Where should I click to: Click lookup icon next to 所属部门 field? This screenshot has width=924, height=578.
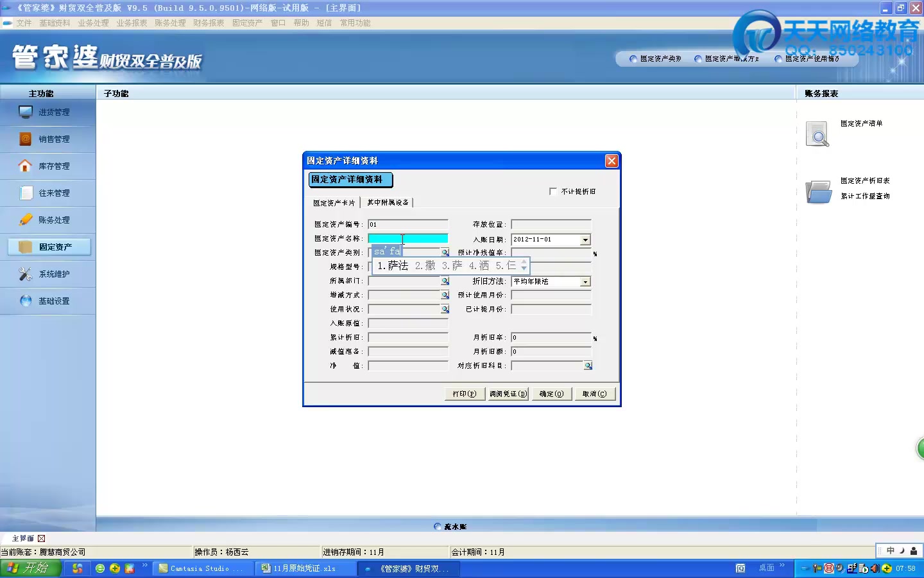pyautogui.click(x=445, y=281)
